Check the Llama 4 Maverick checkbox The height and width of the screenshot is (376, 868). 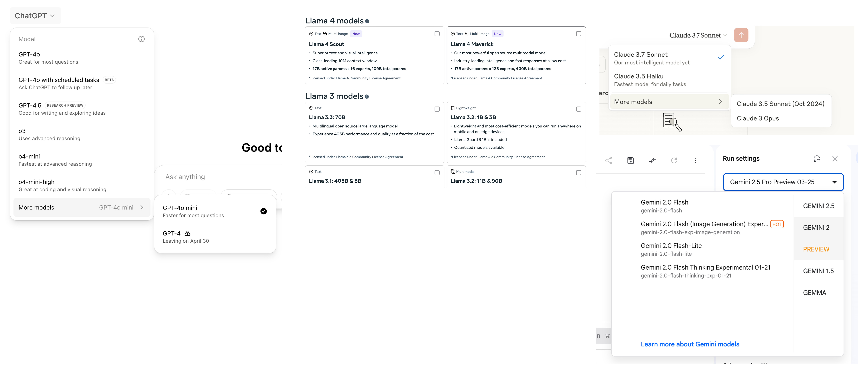(x=579, y=34)
